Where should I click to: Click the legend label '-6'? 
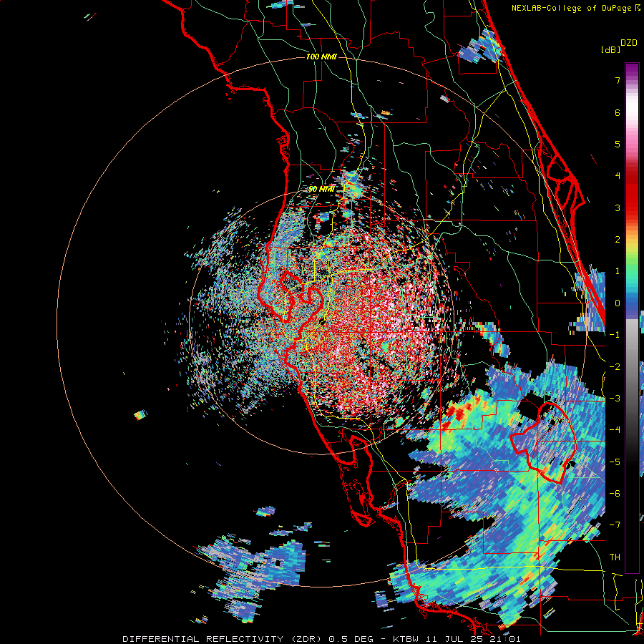615,494
